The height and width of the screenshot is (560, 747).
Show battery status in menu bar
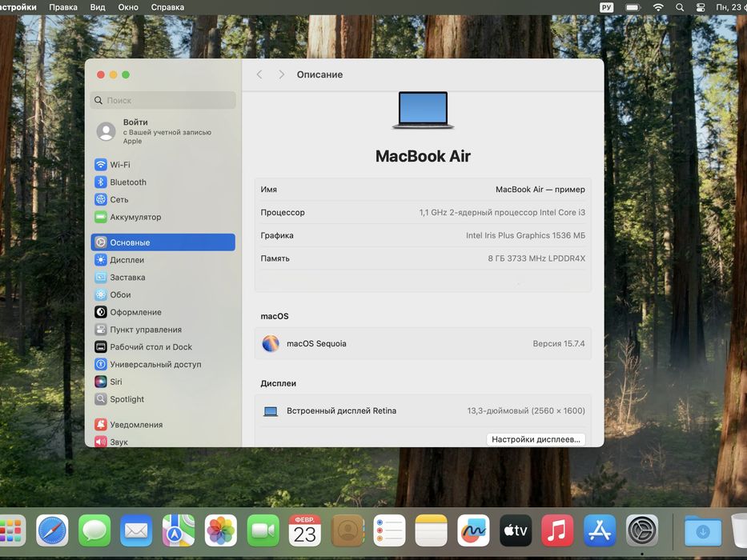tap(633, 7)
